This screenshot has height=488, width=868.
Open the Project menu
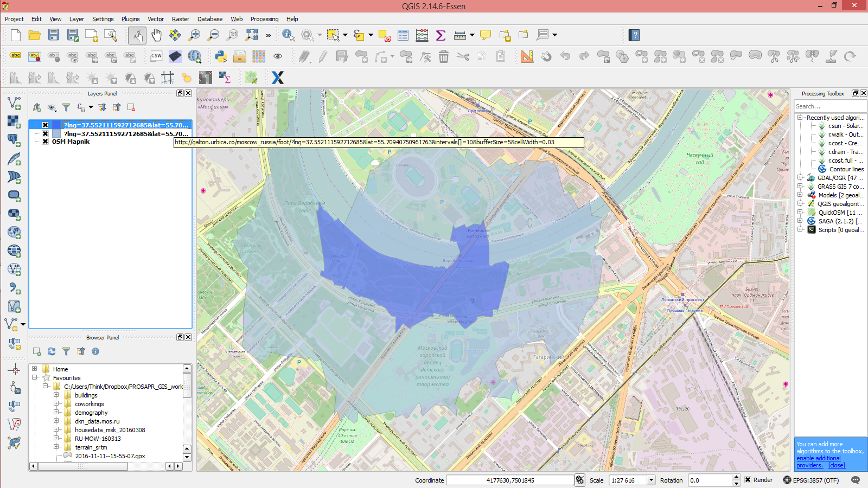(x=14, y=19)
